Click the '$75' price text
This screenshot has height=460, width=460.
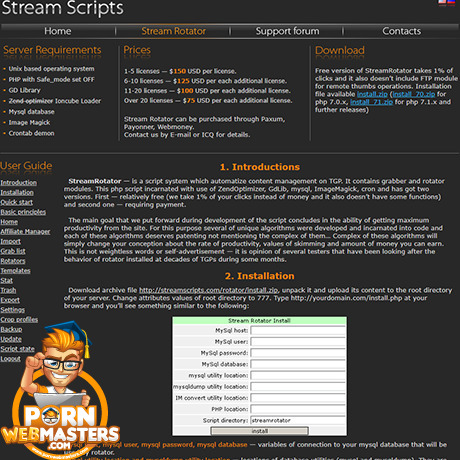[x=189, y=101]
